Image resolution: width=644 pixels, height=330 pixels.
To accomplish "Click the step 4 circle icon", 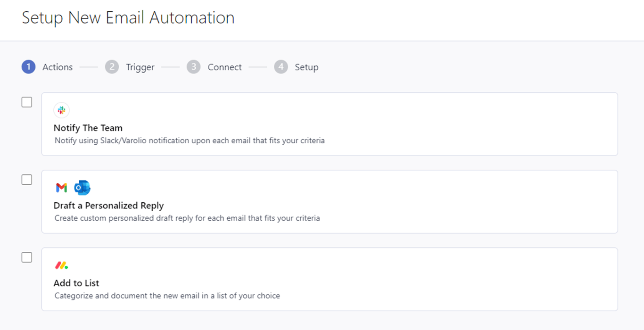I will tap(281, 67).
